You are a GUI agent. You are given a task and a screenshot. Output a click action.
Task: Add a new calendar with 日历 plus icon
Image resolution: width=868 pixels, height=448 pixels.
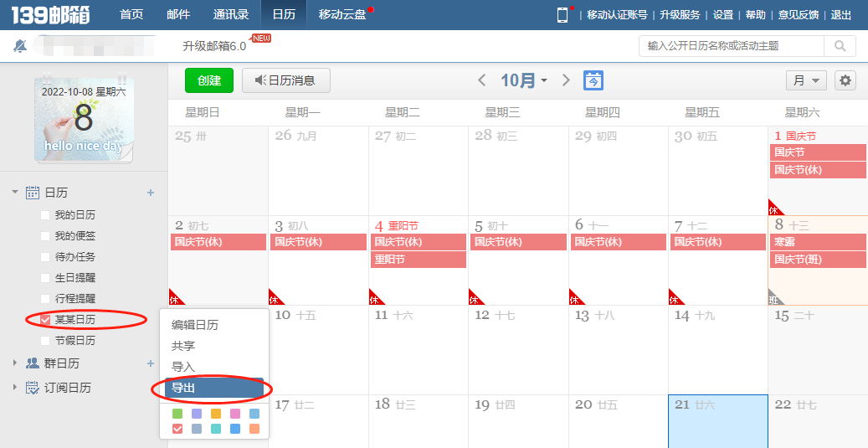[151, 193]
